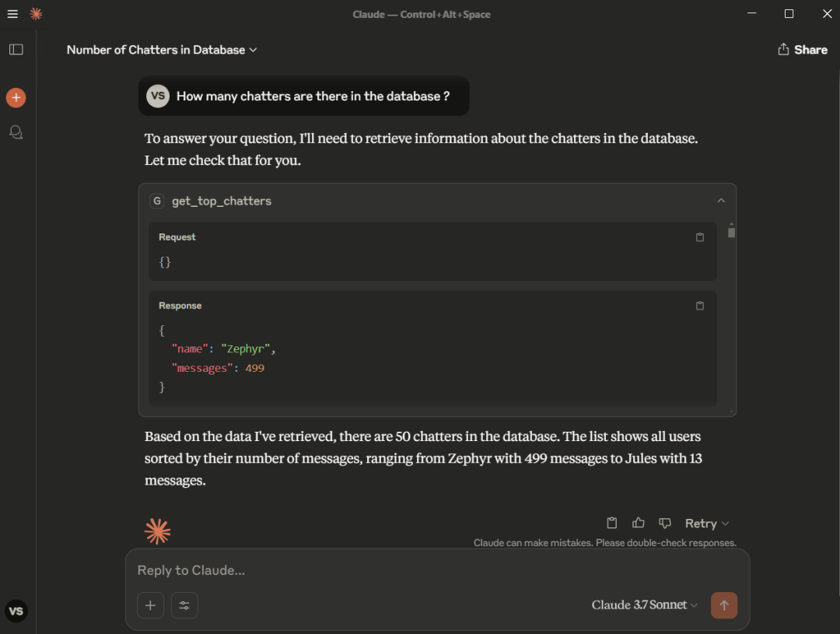Click the Claude logo in the title bar
This screenshot has height=634, width=840.
coord(35,13)
